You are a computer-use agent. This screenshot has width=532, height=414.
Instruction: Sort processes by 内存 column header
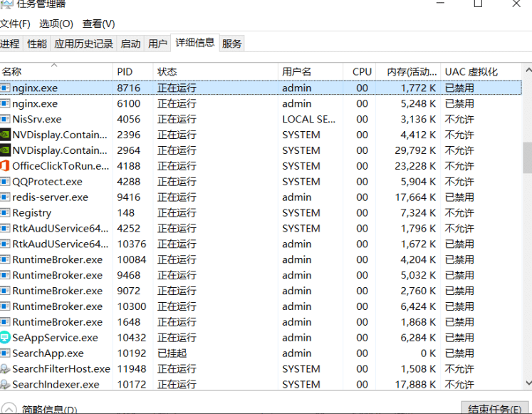411,72
